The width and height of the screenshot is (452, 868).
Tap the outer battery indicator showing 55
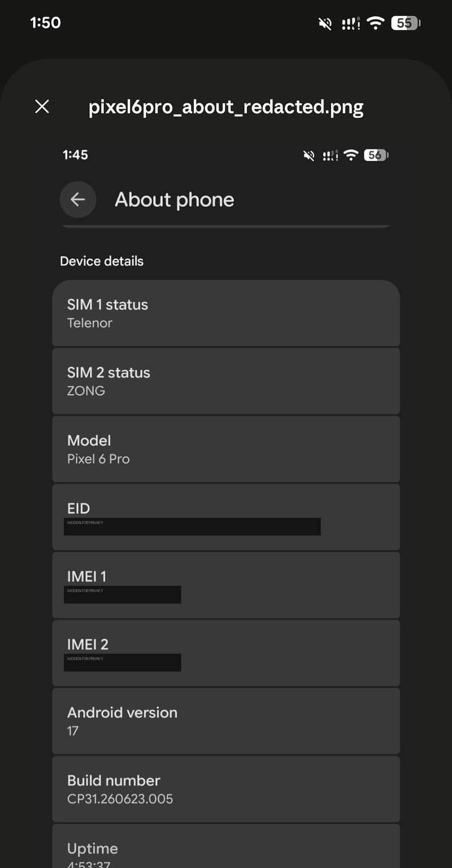tap(406, 23)
